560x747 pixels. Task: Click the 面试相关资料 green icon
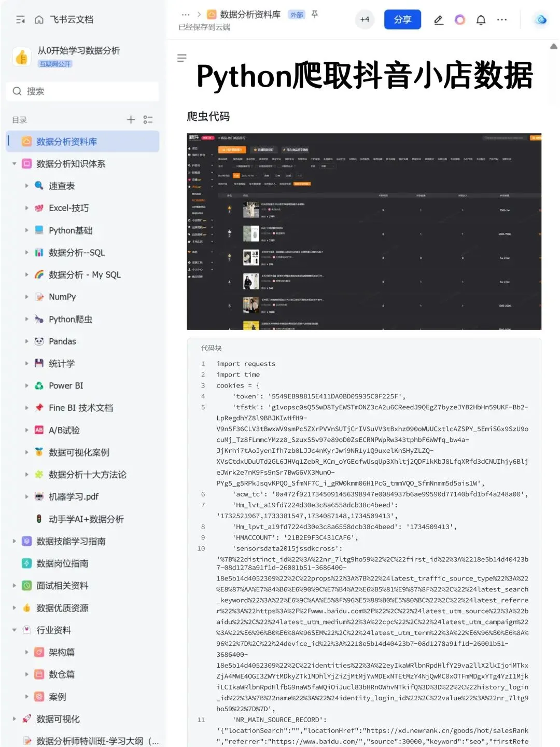27,586
